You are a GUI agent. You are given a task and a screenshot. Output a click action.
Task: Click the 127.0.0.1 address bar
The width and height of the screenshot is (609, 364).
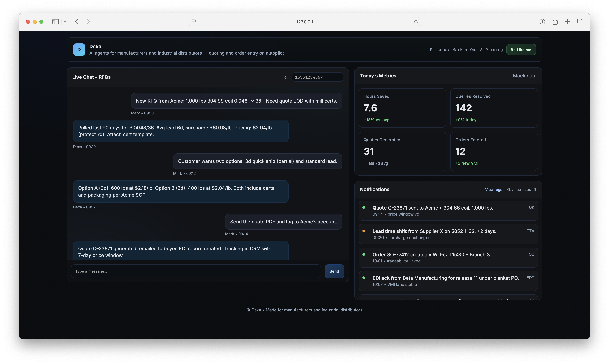(304, 22)
